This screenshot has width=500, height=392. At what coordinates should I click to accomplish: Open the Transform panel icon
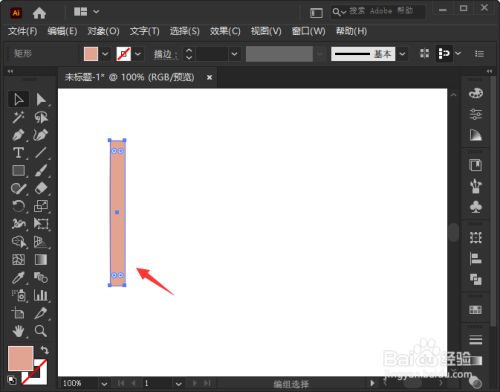pos(476,237)
